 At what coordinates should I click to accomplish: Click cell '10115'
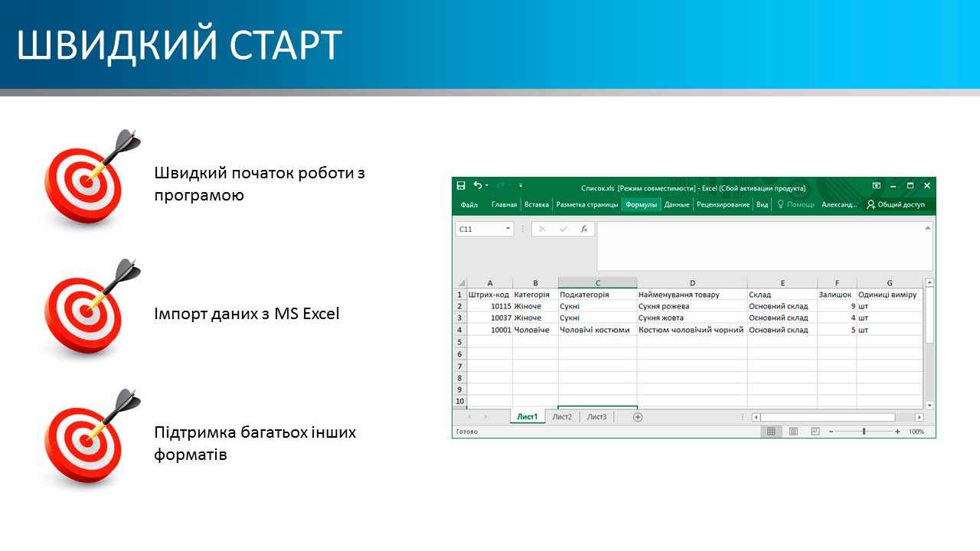tap(490, 306)
